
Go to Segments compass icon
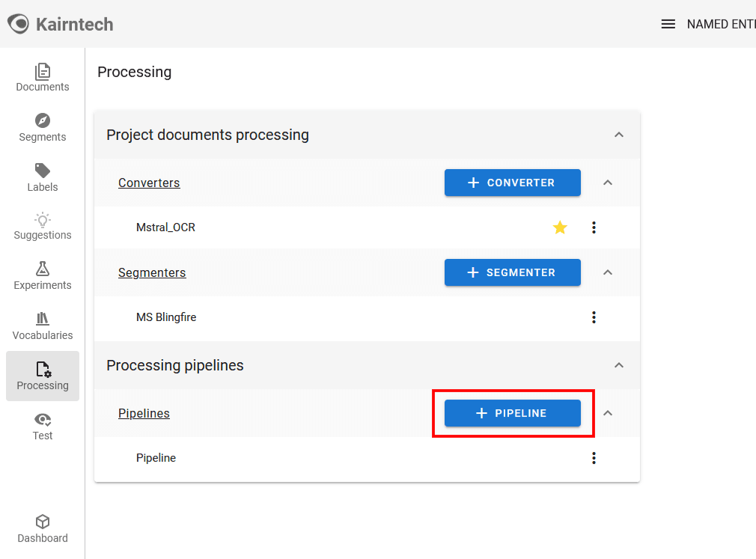pyautogui.click(x=43, y=120)
